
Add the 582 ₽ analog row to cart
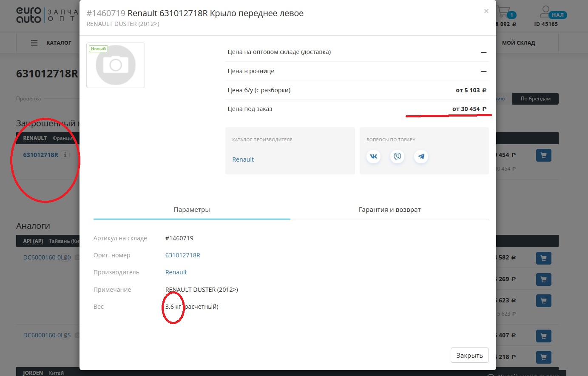[543, 258]
